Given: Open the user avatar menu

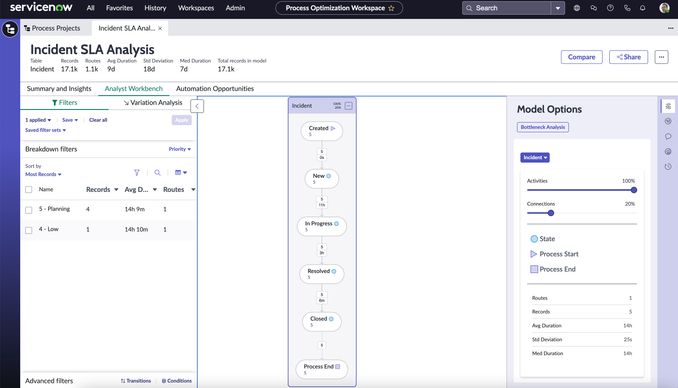Looking at the screenshot, I should click(665, 8).
